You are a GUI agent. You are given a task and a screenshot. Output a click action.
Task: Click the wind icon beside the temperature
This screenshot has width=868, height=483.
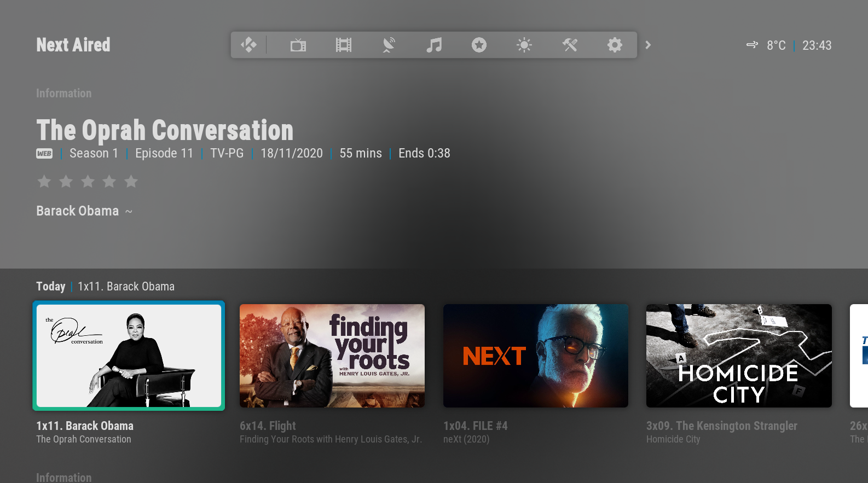pos(753,45)
